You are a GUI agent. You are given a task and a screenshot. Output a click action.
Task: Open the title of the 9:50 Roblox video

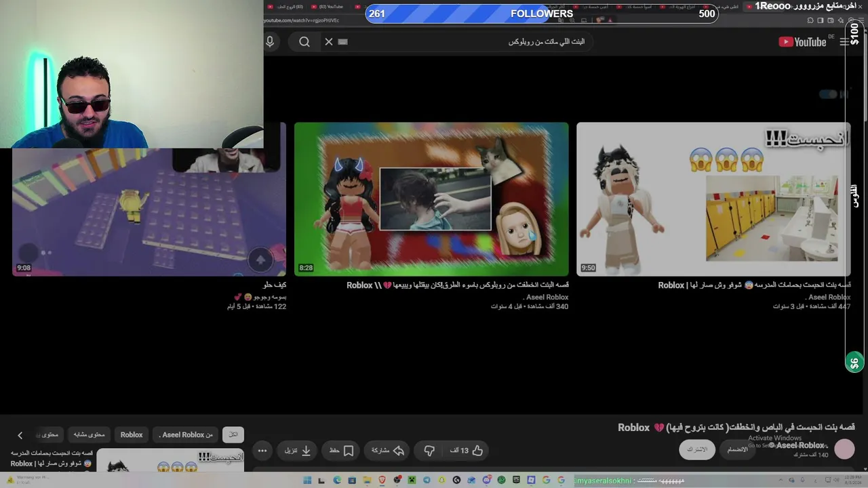754,285
